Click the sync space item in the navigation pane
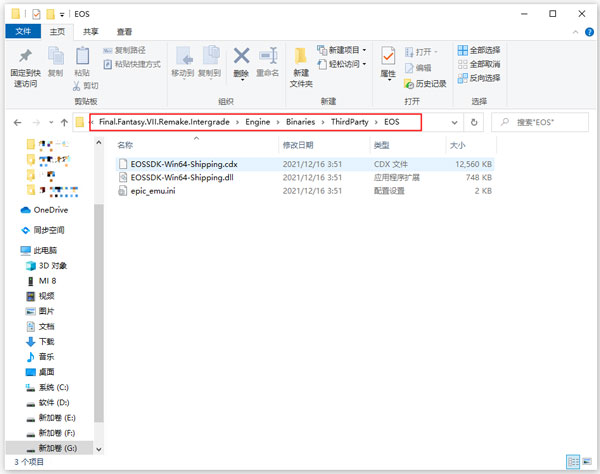600x474 pixels. tap(42, 230)
